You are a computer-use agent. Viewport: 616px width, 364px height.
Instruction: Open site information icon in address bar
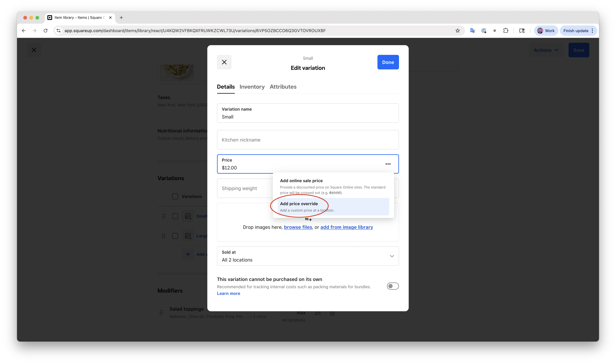point(58,31)
